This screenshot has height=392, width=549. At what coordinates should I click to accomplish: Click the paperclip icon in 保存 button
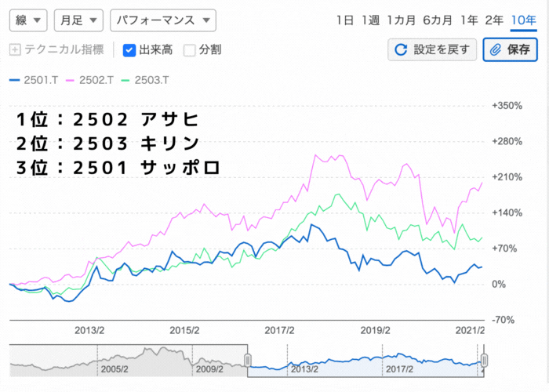pyautogui.click(x=495, y=50)
